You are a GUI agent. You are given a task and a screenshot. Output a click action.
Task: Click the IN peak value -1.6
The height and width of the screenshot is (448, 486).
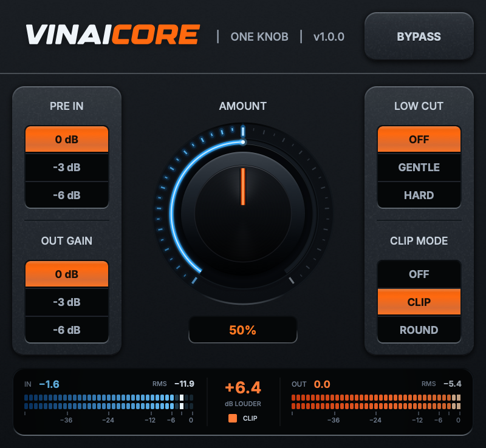tap(49, 384)
